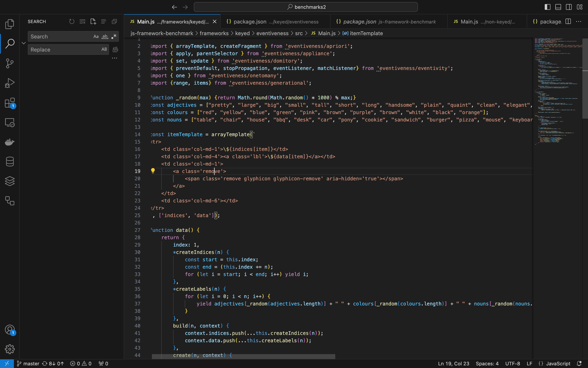The width and height of the screenshot is (588, 368).
Task: Click the horizontal editor scrollbar
Action: 243,357
